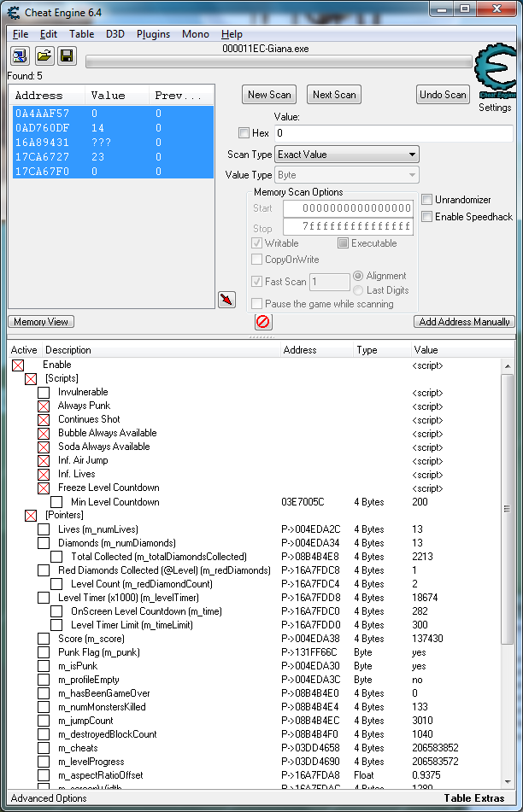The width and height of the screenshot is (523, 812).
Task: Click the Cheat Engine title bar icon
Action: pos(14,13)
